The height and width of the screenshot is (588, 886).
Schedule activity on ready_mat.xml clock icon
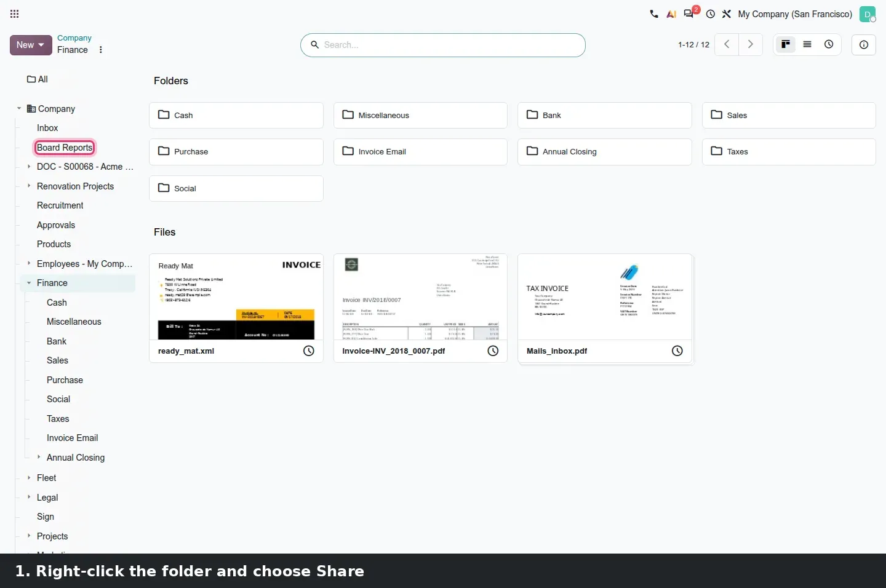(x=309, y=351)
